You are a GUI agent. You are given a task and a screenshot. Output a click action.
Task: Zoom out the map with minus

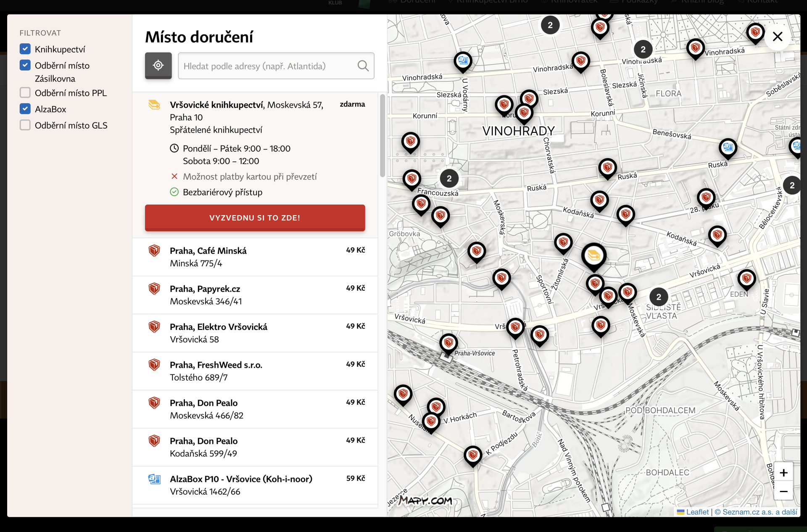coord(783,491)
